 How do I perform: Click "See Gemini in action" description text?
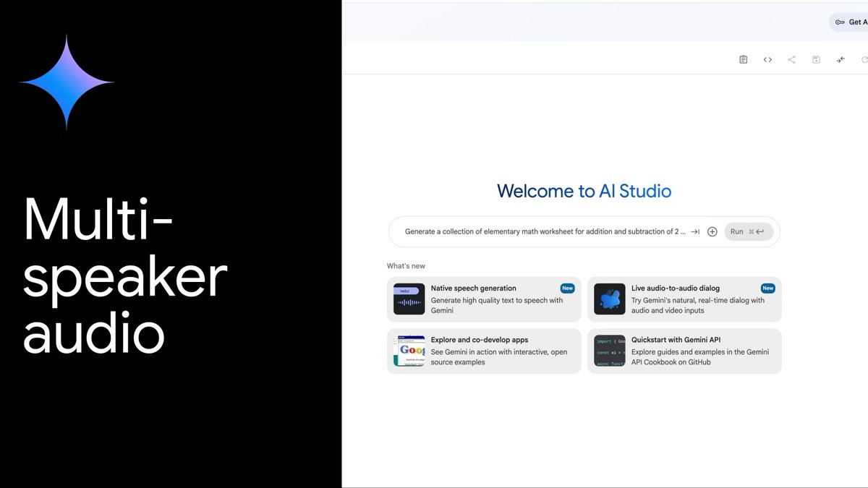pos(499,357)
